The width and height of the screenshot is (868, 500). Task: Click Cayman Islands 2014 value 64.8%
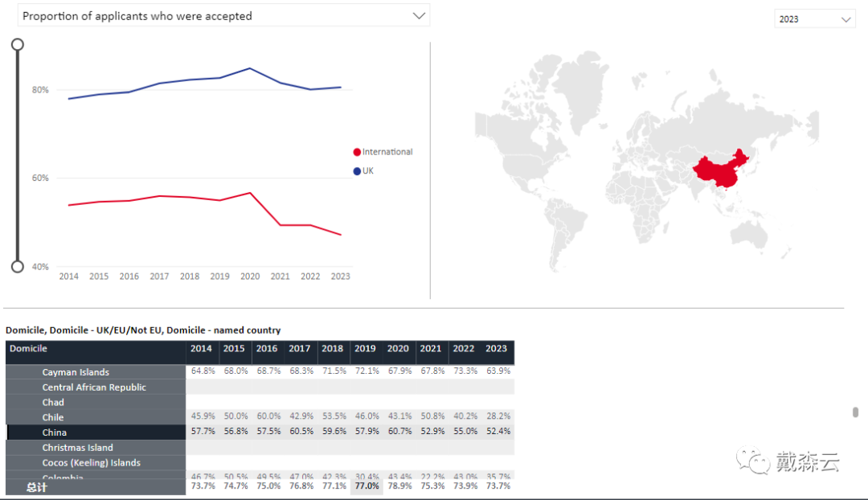pyautogui.click(x=203, y=371)
